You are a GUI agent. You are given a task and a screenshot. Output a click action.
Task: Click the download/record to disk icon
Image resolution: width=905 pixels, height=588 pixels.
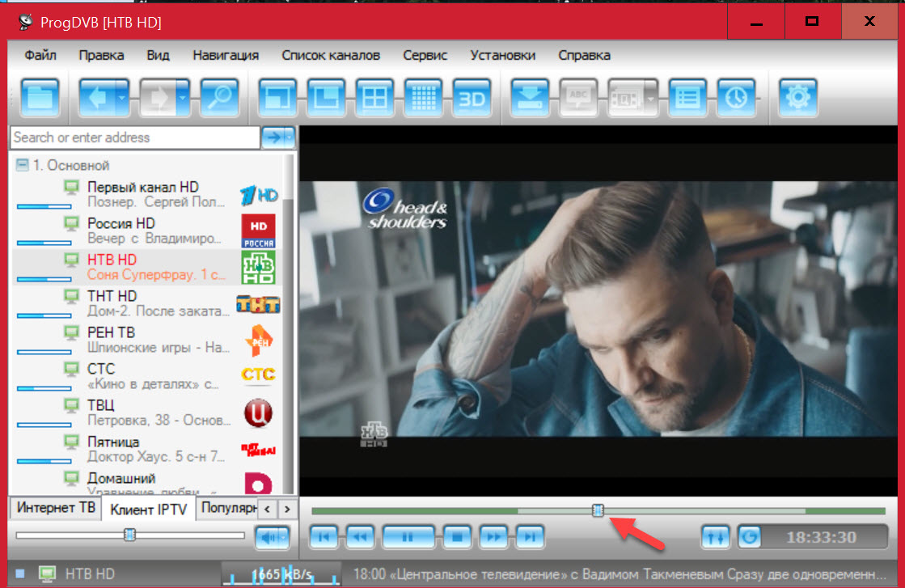point(531,99)
